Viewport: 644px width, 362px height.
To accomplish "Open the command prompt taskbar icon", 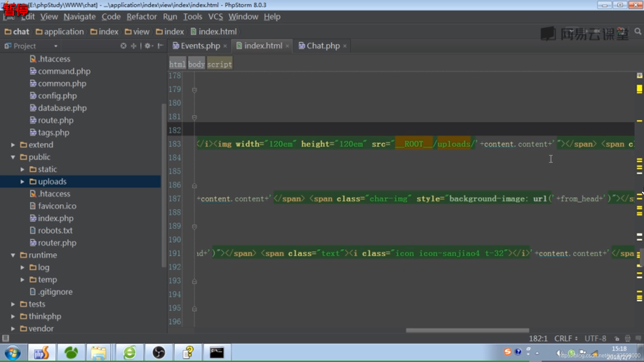I will coord(217,353).
